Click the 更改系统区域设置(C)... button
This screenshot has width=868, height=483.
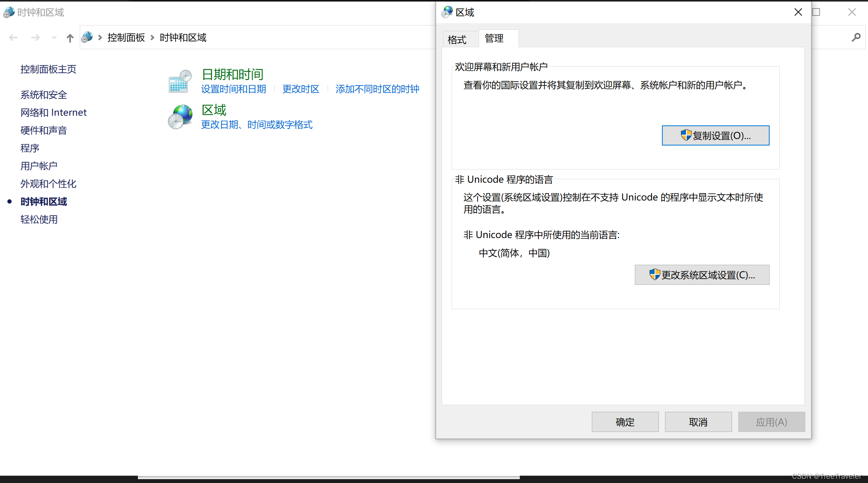point(702,275)
